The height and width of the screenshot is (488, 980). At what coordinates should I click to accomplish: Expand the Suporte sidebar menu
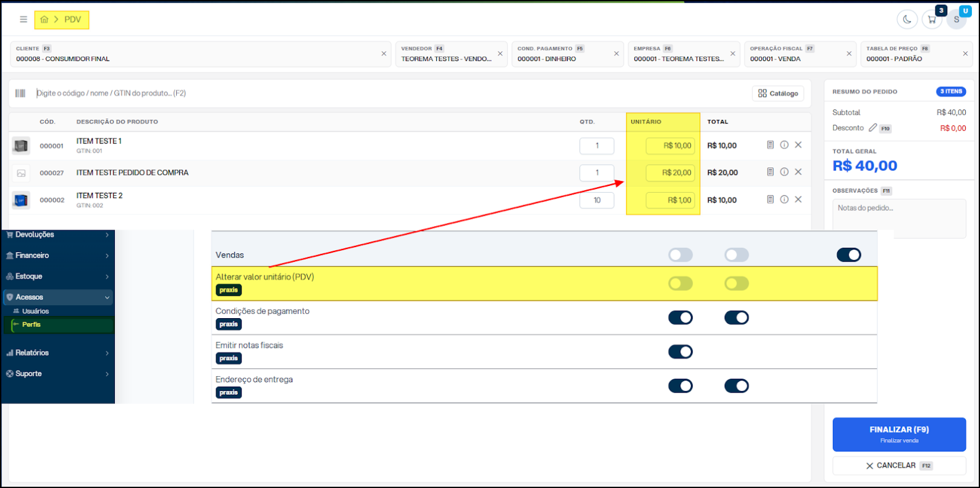pyautogui.click(x=58, y=374)
